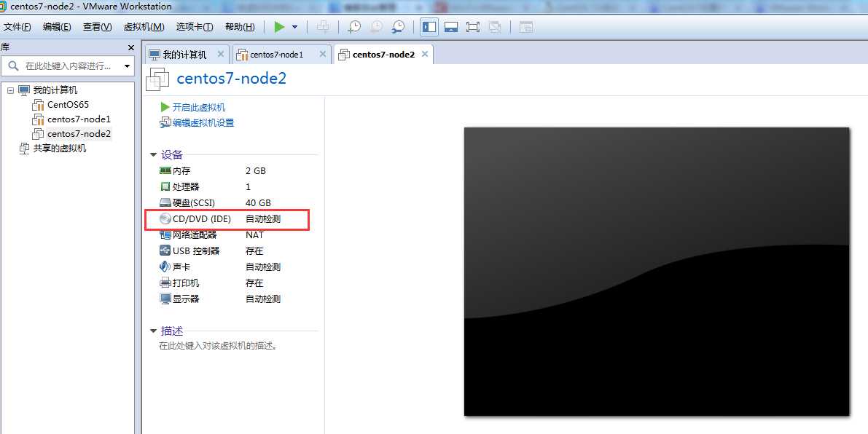Click the 编辑虚拟机设置 link

tap(203, 123)
